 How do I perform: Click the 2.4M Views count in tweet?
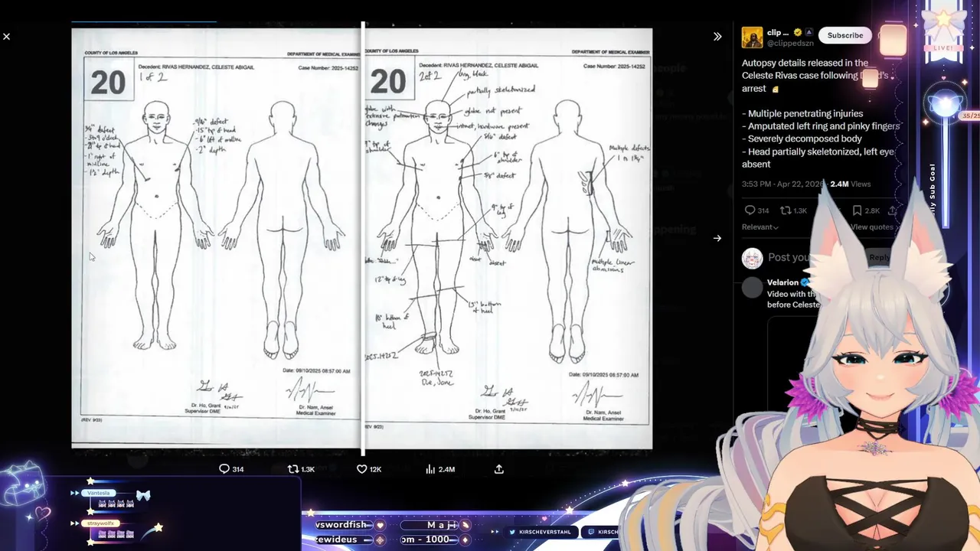coord(851,184)
